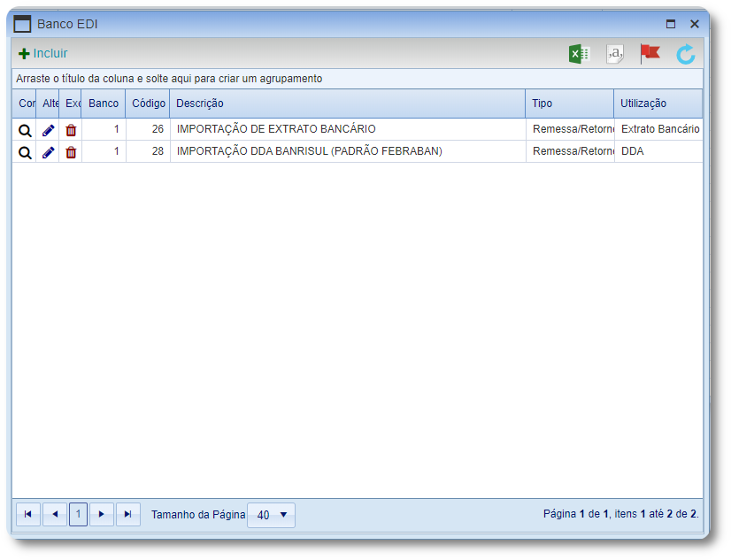View record 26 with the magnifier icon
731x560 pixels.
pyautogui.click(x=25, y=129)
